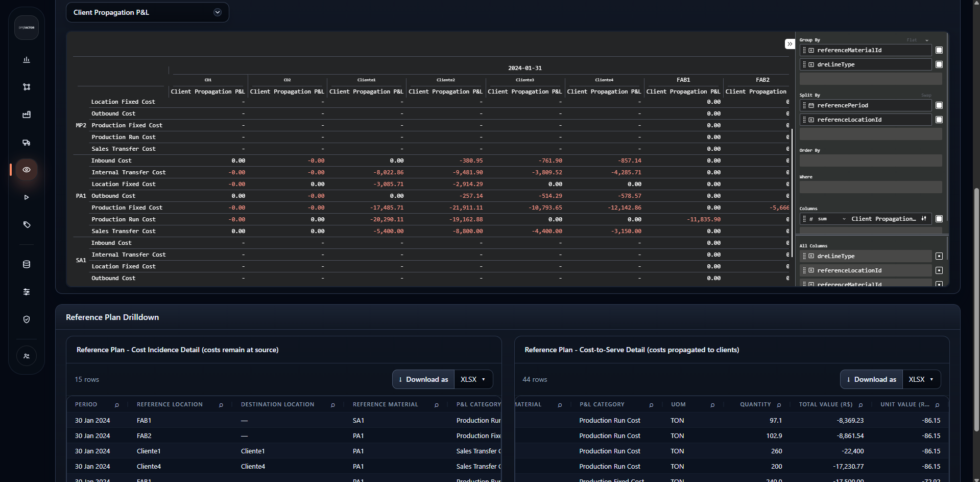The width and height of the screenshot is (980, 482).
Task: Search the UNIT VALUE column magnifier
Action: pos(937,405)
